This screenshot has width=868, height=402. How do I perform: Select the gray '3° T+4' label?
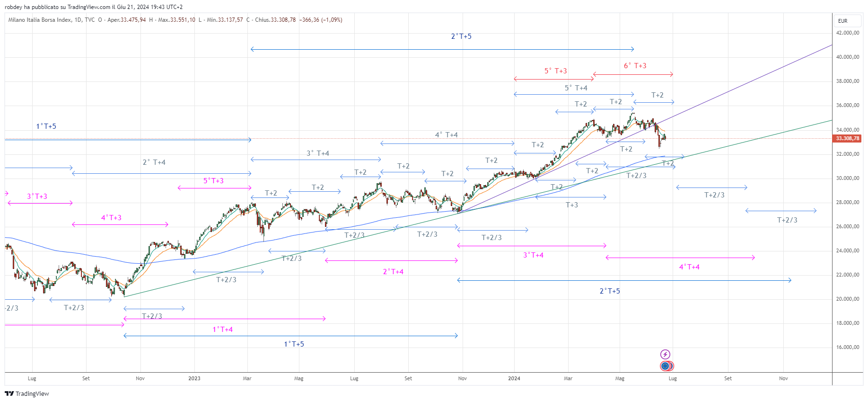(x=317, y=153)
